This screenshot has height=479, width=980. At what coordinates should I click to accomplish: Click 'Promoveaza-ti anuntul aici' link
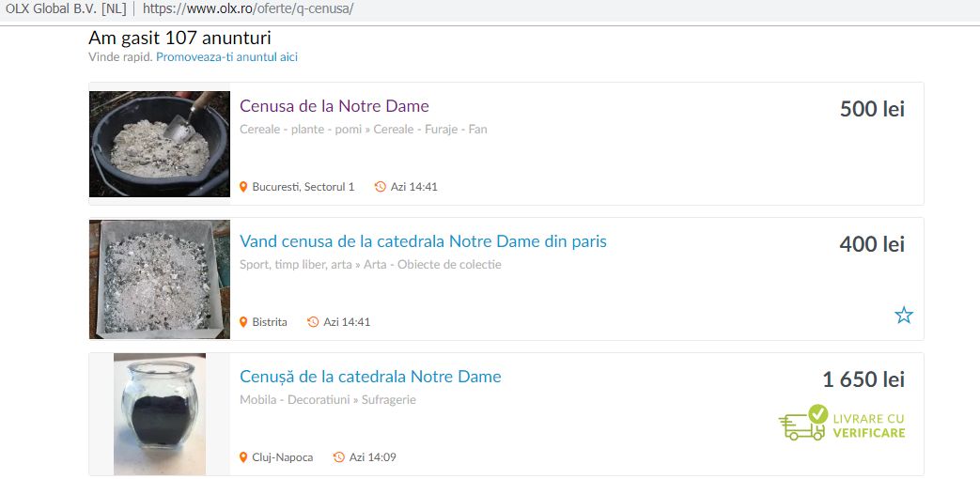(x=226, y=57)
